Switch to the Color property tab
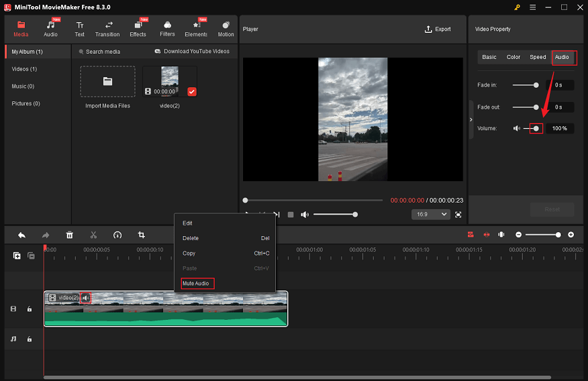The image size is (588, 381). 513,57
